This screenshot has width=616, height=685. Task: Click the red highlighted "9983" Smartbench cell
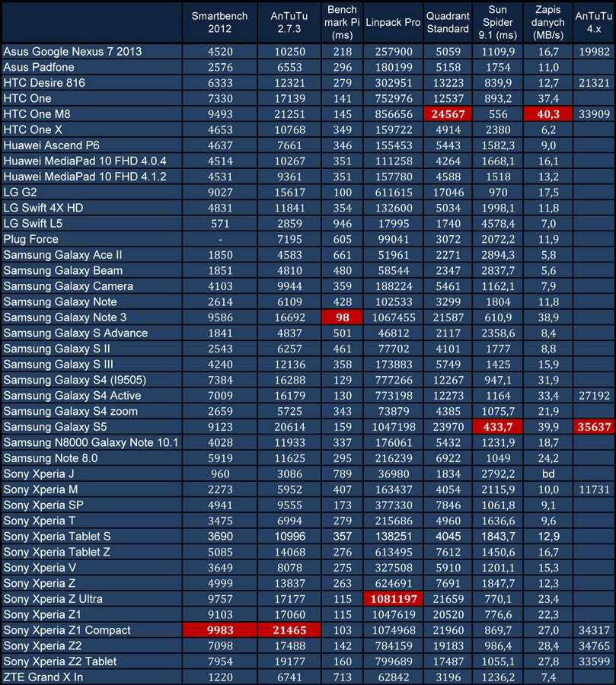[x=219, y=630]
